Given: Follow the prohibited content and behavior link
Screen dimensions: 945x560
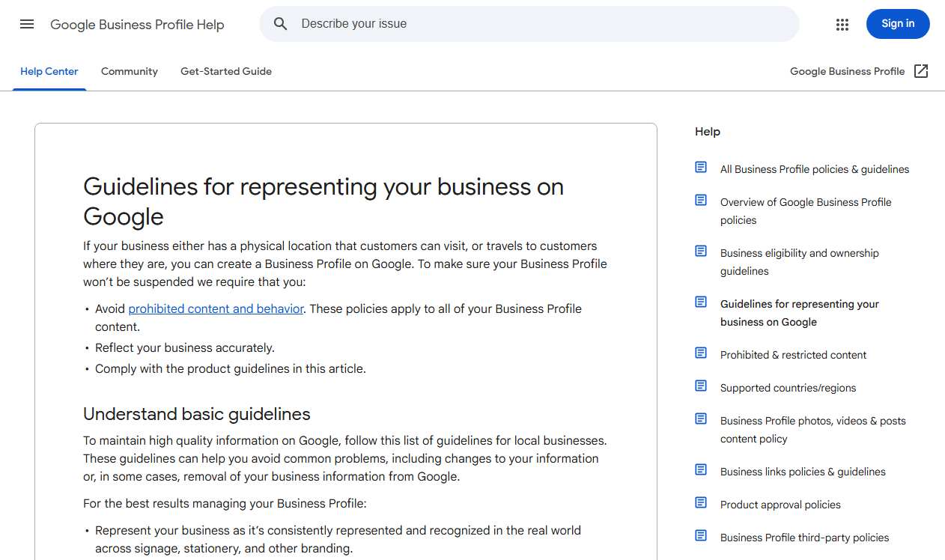Looking at the screenshot, I should pos(216,308).
